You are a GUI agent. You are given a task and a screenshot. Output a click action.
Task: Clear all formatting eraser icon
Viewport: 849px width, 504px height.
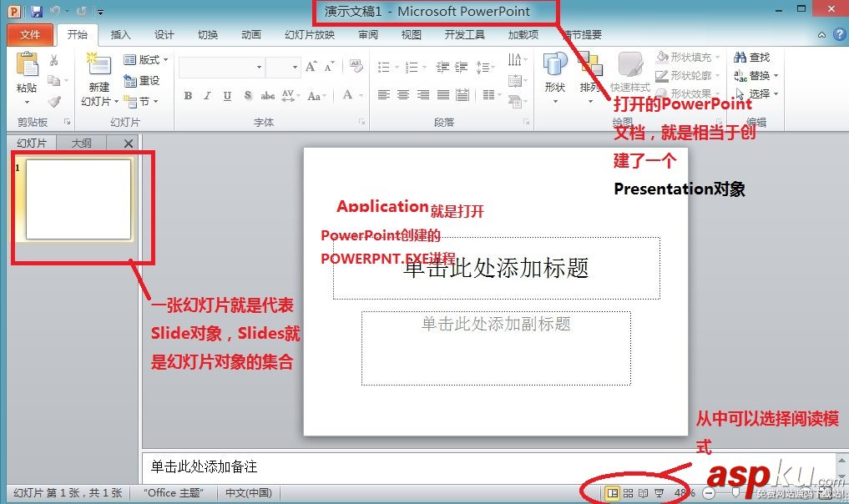(x=356, y=66)
